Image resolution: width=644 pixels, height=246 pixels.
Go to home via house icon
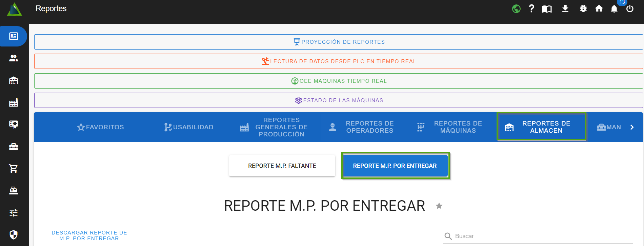(599, 9)
